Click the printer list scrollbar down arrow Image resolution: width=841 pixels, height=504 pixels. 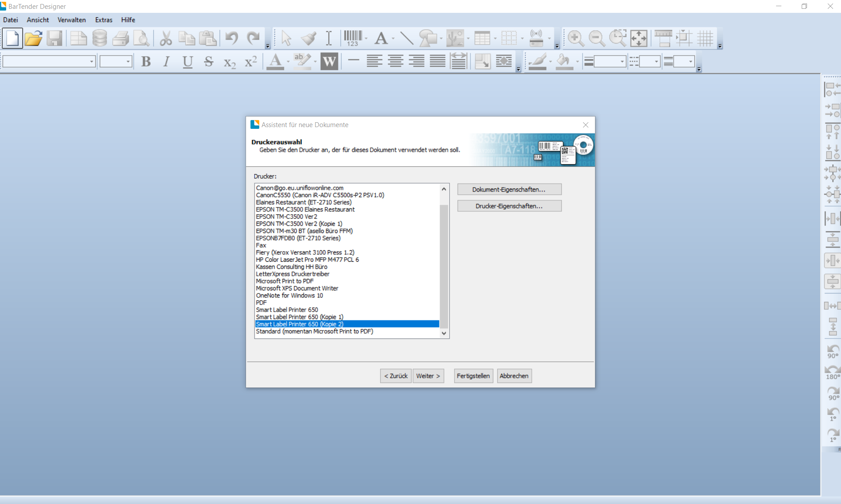point(444,333)
